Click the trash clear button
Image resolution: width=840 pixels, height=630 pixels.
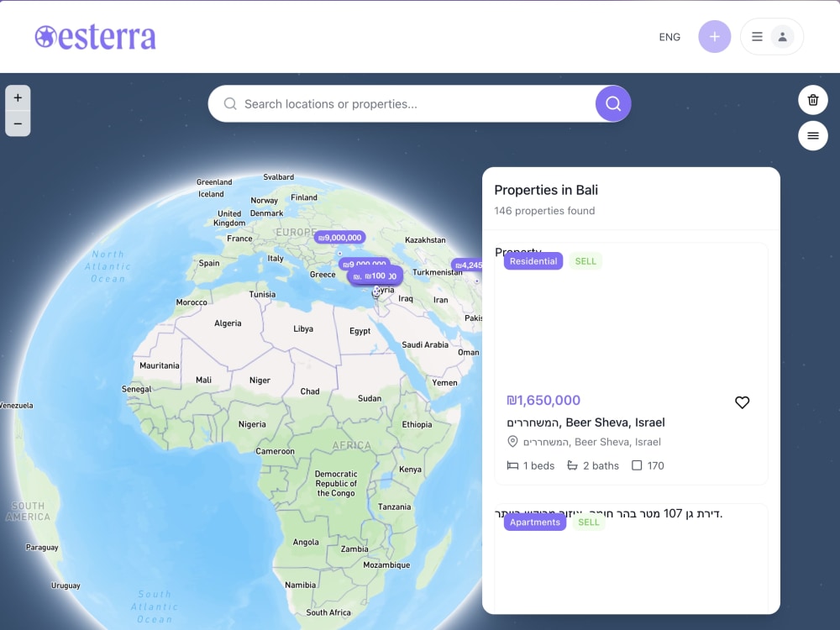tap(812, 100)
